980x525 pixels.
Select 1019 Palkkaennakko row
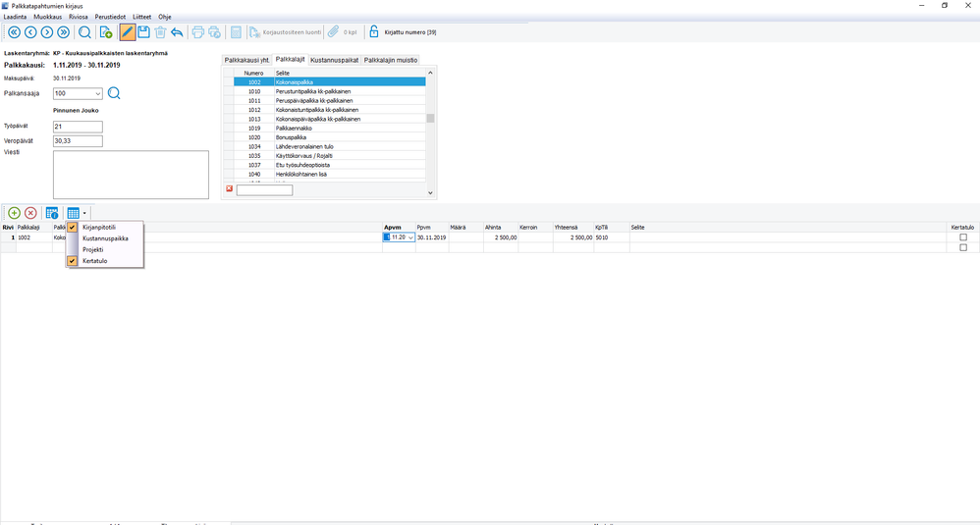(x=329, y=129)
